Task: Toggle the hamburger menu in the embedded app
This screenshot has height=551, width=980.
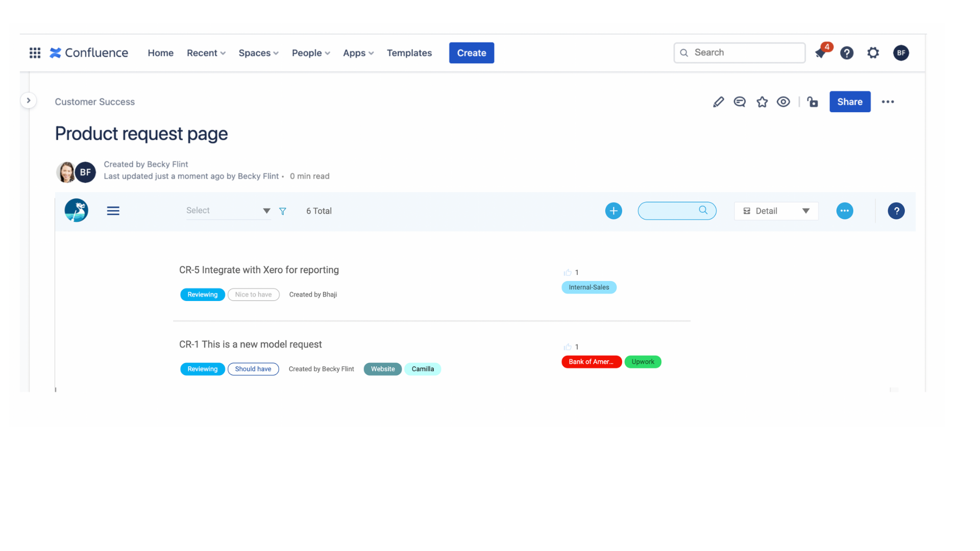Action: pos(113,210)
